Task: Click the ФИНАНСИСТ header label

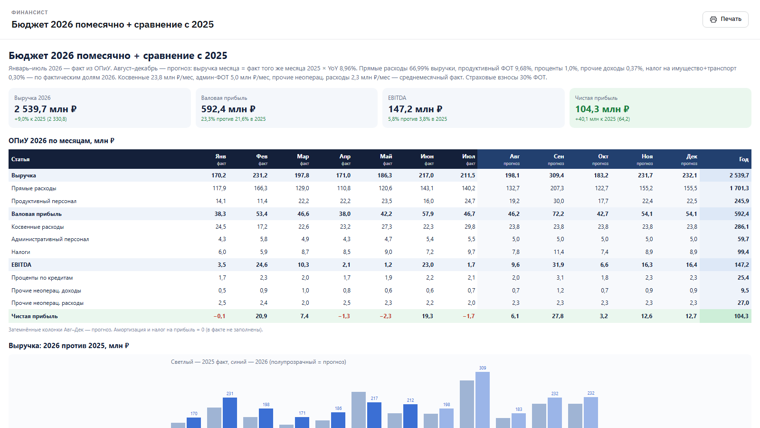Action: click(x=30, y=12)
